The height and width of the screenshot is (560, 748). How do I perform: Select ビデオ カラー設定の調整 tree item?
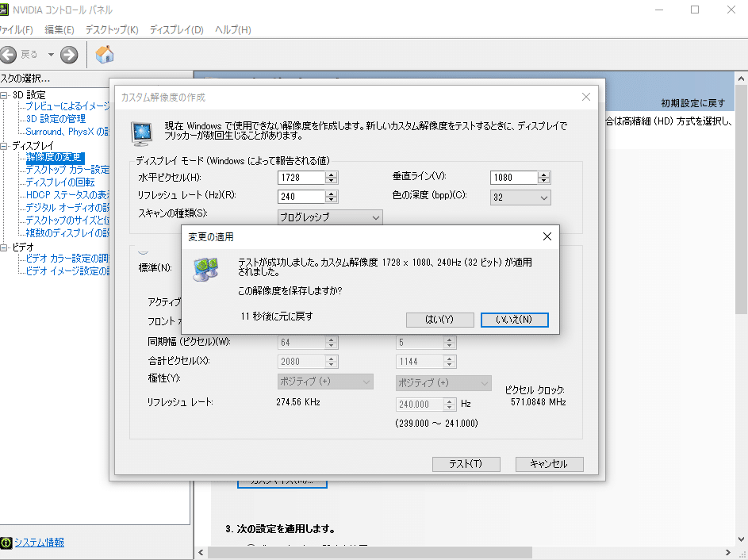click(x=67, y=259)
